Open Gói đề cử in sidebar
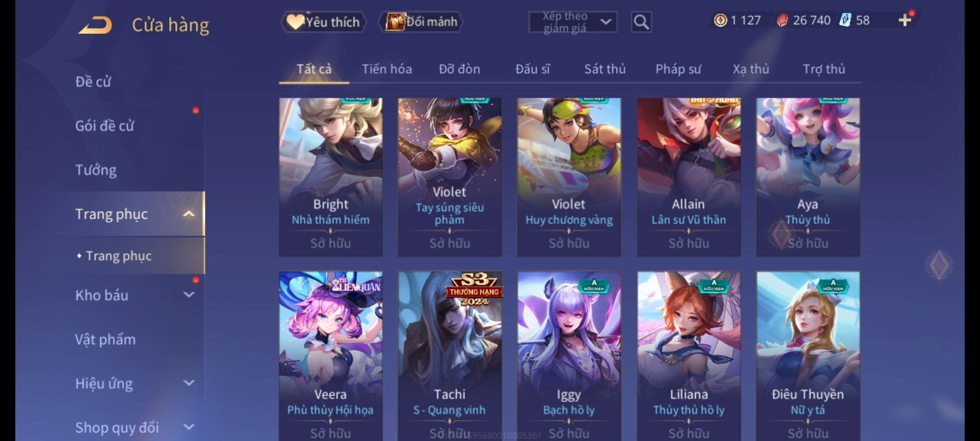980x441 pixels. click(105, 125)
